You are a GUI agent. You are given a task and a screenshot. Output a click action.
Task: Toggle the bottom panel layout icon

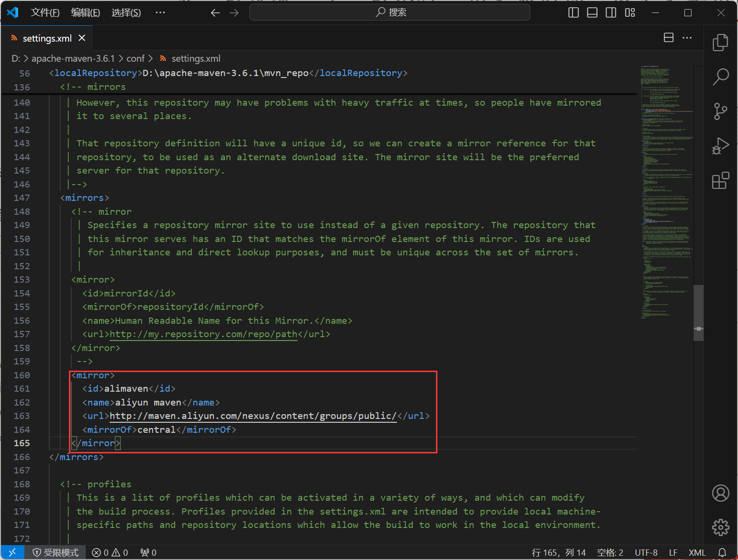(x=592, y=12)
